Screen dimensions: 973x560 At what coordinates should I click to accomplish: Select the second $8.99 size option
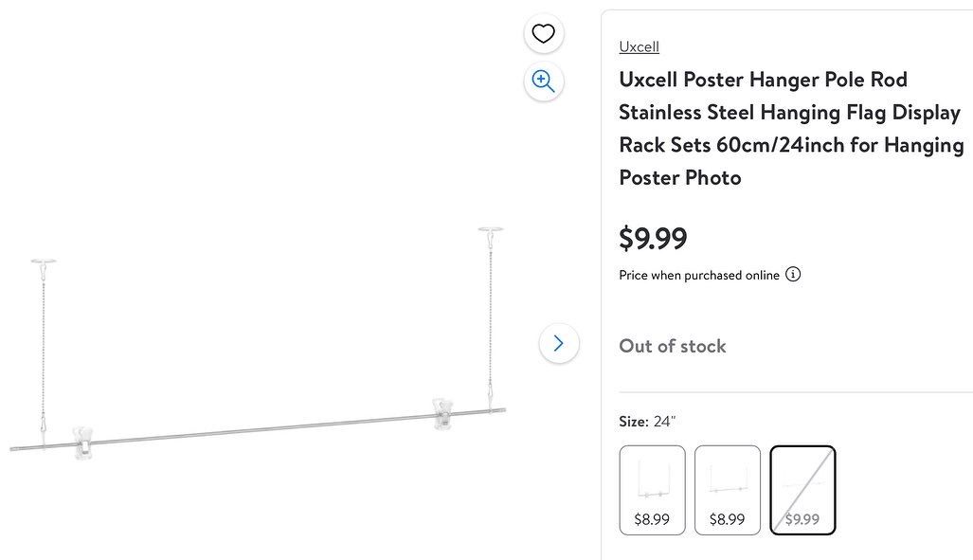pos(728,490)
